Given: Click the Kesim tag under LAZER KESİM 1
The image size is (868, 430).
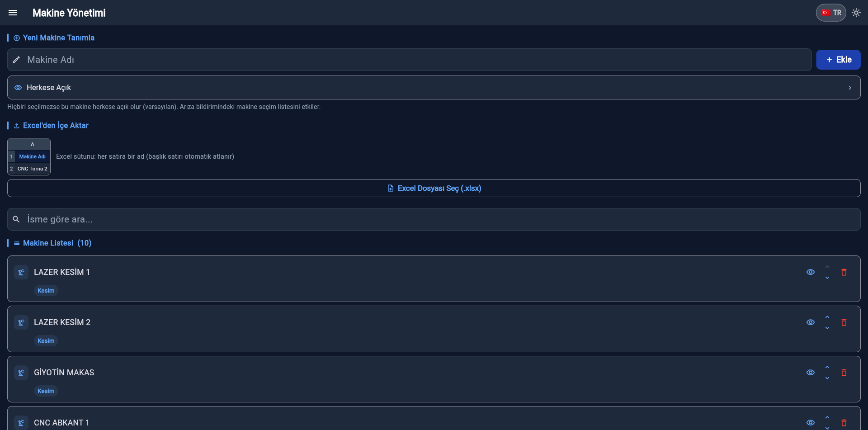Looking at the screenshot, I should 46,291.
